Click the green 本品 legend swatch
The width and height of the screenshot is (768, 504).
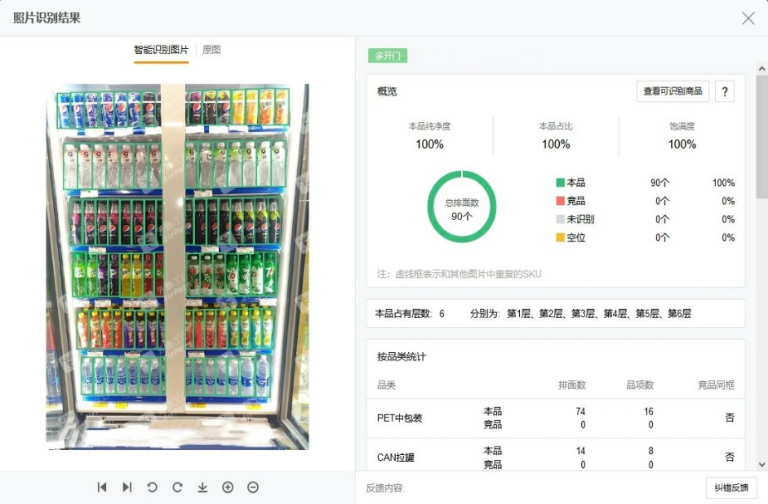click(560, 183)
